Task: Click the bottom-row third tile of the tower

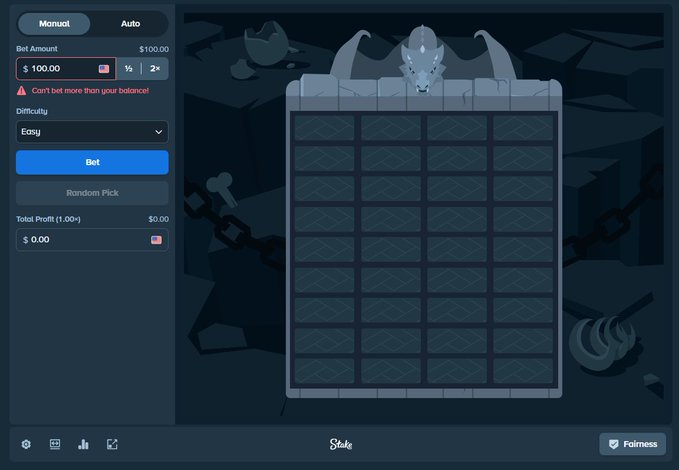Action: tap(457, 371)
